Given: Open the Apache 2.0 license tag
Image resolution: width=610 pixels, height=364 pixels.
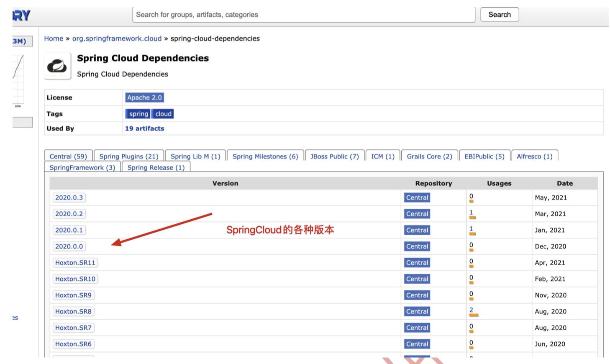Looking at the screenshot, I should point(144,97).
